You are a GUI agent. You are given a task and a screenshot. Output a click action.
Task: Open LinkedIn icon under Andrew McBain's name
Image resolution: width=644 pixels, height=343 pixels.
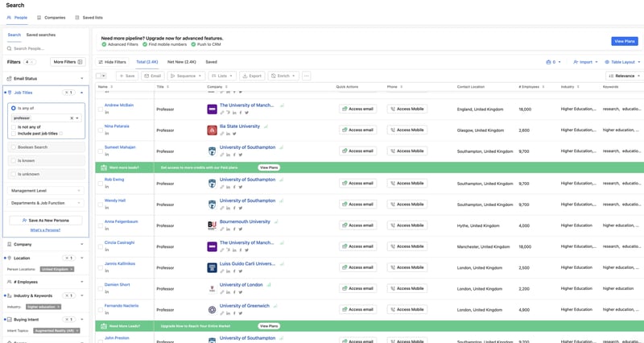click(x=107, y=112)
